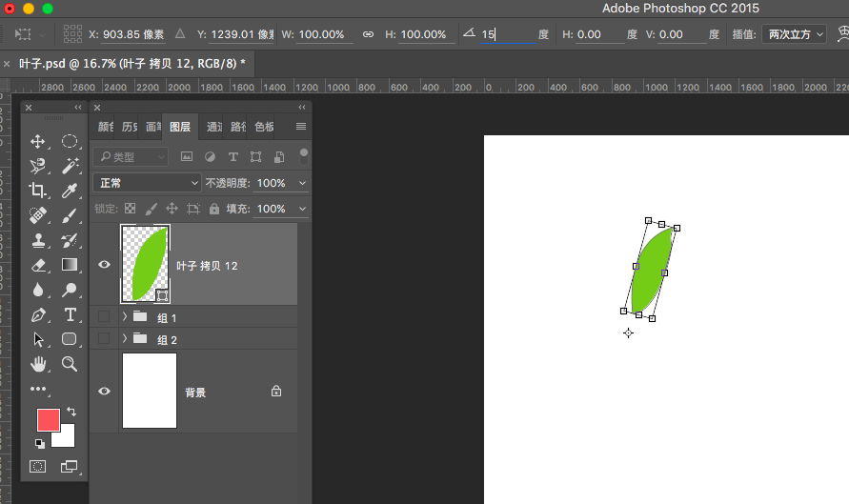Image resolution: width=849 pixels, height=504 pixels.
Task: Toggle Quick Mask mode
Action: click(37, 466)
